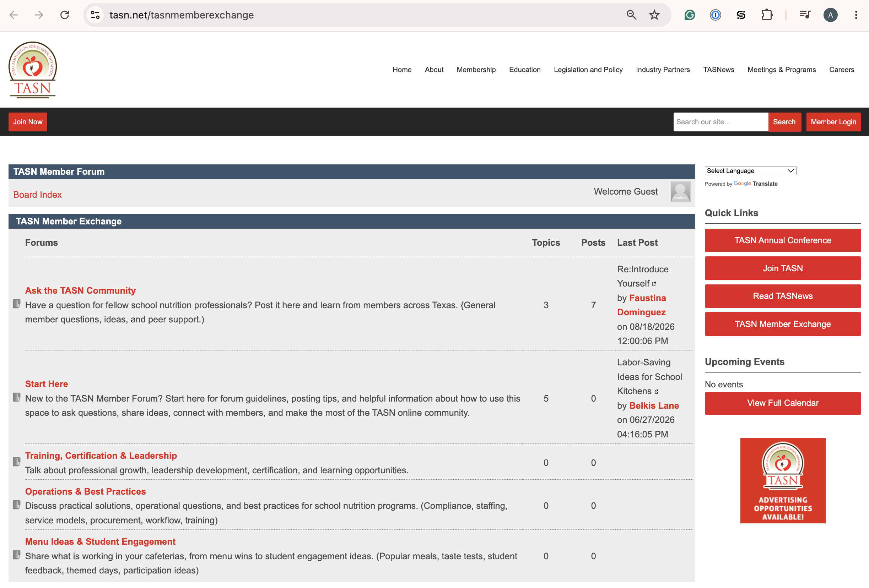Viewport: 869px width, 588px height.
Task: Click the TASN Annual Conference quick link
Action: (x=783, y=240)
